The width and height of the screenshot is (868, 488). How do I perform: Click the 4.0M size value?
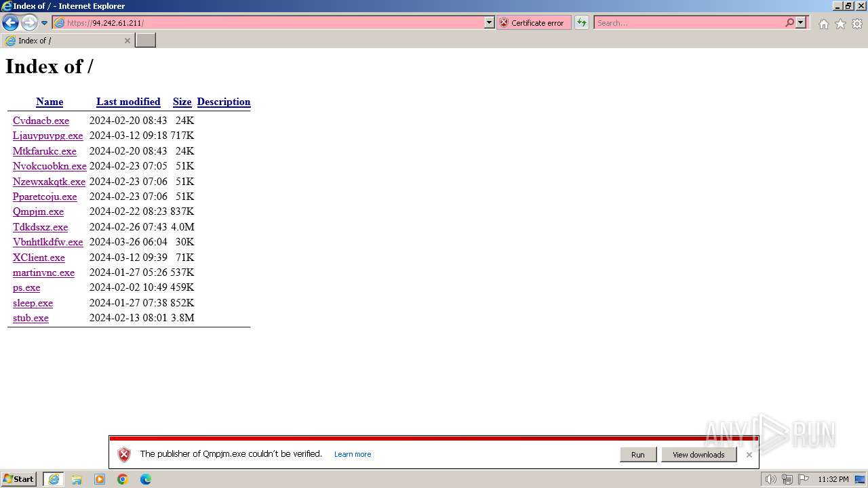point(182,227)
